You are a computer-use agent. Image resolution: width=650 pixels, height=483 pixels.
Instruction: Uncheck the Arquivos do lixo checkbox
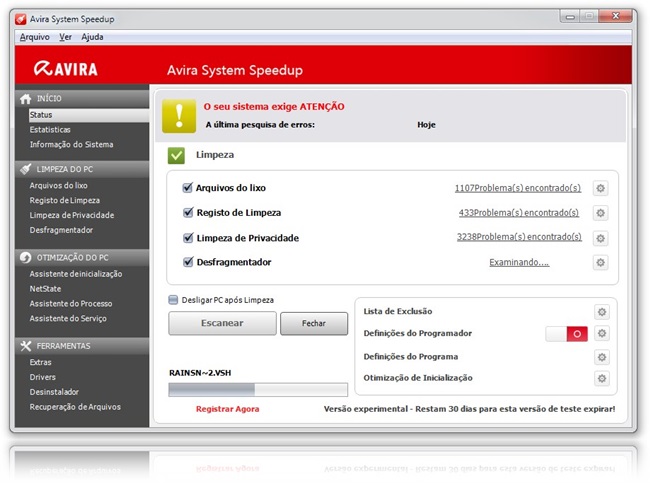188,188
